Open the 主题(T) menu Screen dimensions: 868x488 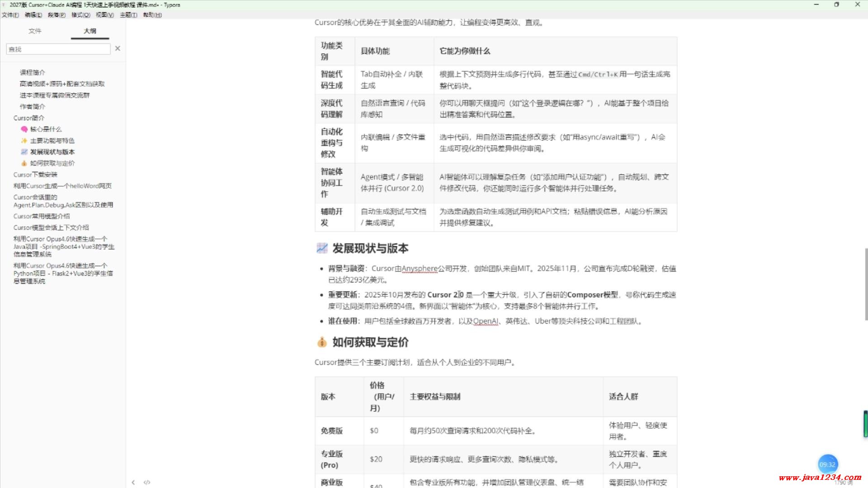pos(128,15)
